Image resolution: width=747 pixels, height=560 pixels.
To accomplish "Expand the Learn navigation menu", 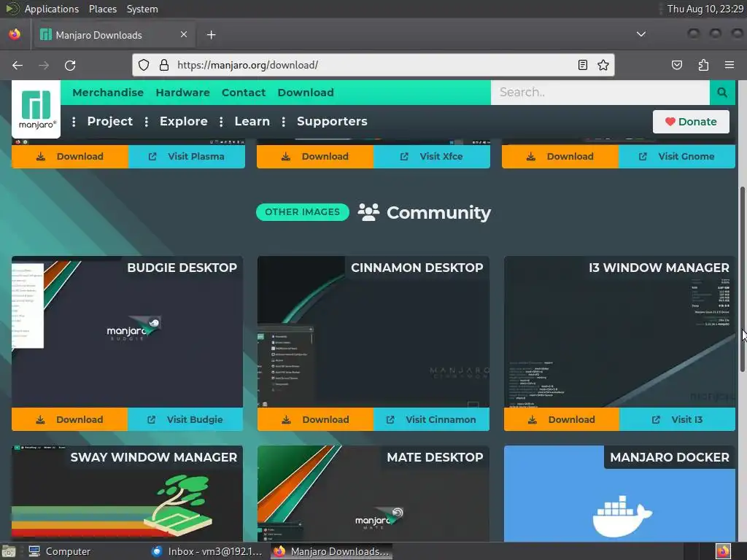I will pos(252,122).
